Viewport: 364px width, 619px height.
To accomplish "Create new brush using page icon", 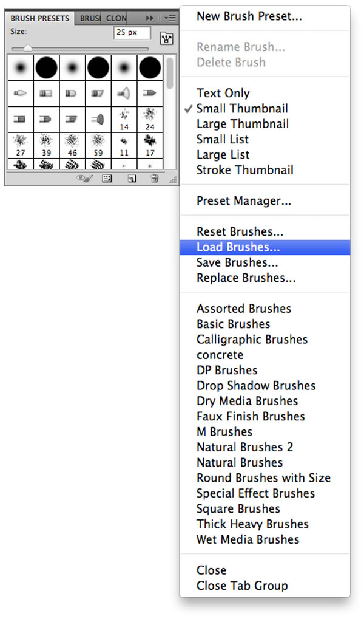I will point(132,179).
